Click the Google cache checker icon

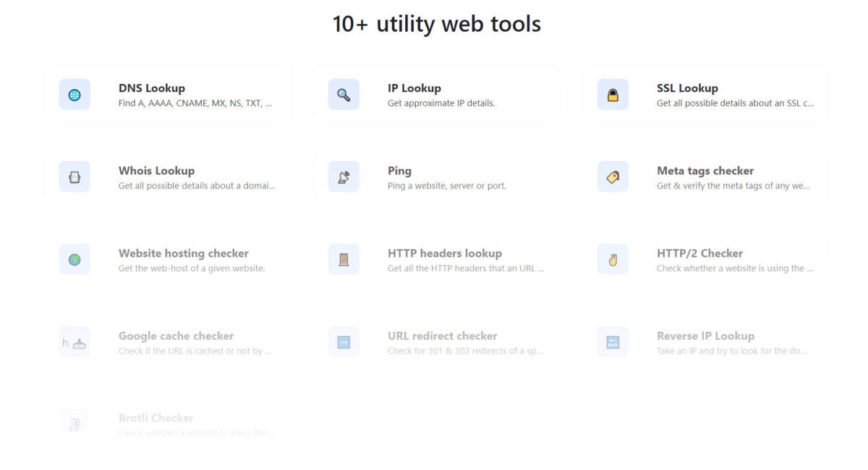tap(75, 342)
